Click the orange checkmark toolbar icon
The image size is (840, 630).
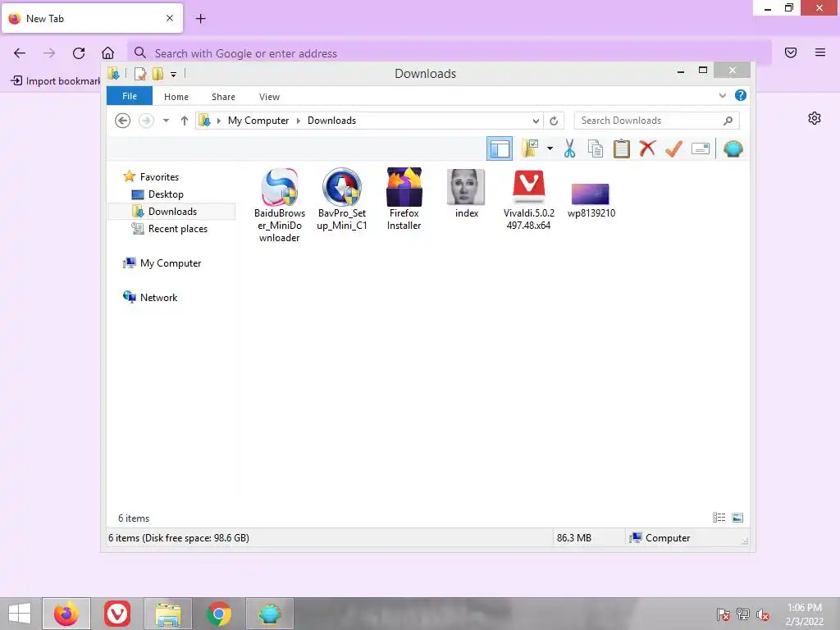[x=674, y=148]
